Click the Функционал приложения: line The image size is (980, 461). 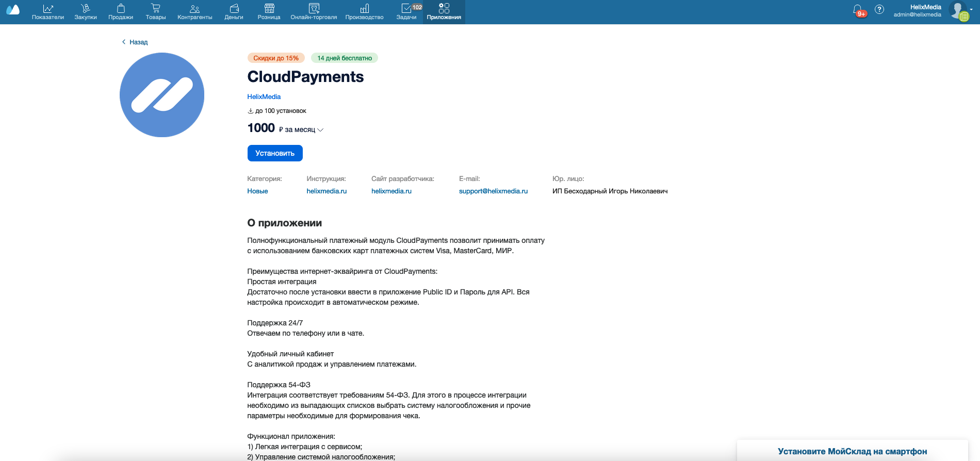291,436
